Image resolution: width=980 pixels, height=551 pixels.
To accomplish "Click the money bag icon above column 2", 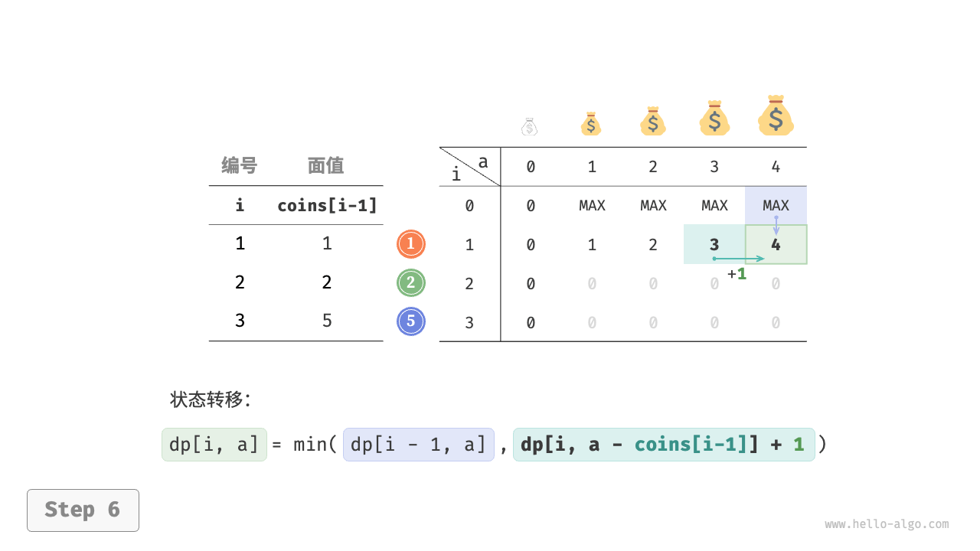I will (x=652, y=121).
